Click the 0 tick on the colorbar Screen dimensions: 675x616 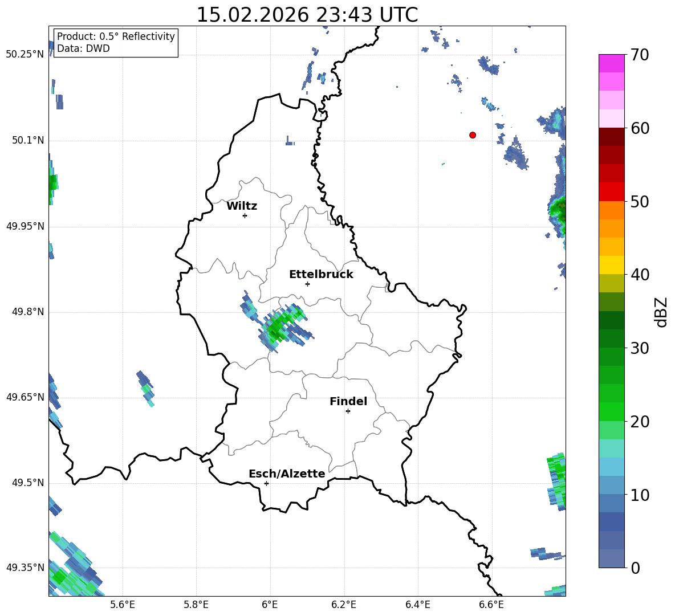click(635, 568)
